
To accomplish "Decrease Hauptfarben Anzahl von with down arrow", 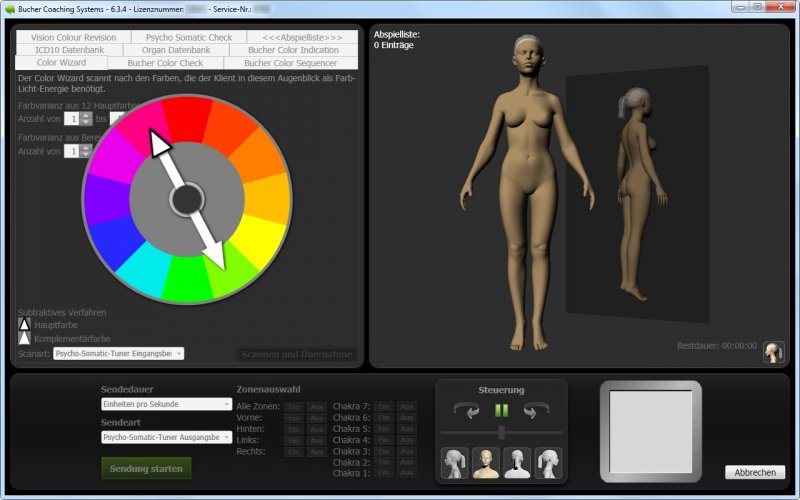I will tap(86, 122).
